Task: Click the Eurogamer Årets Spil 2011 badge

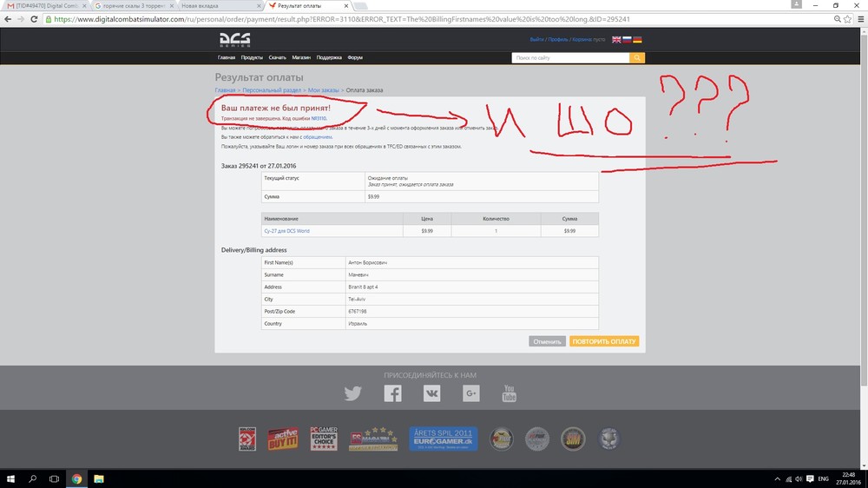Action: coord(443,439)
